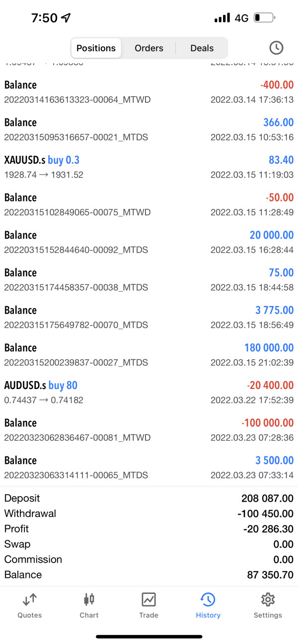Switch to the Orders segment
The height and width of the screenshot is (644, 298).
click(149, 48)
